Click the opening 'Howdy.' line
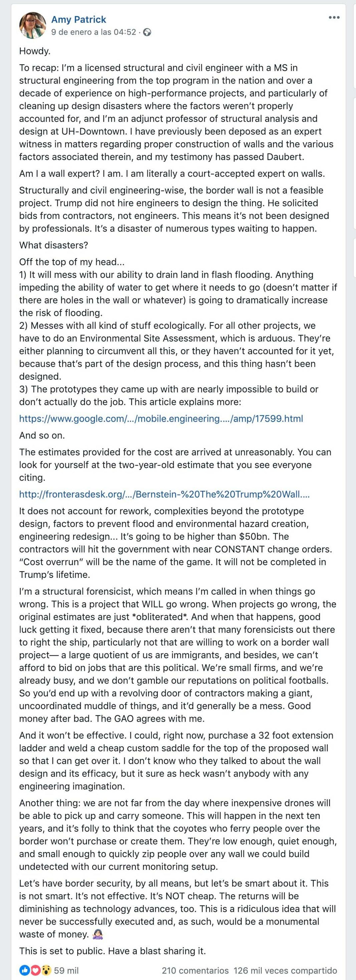Screen dimensions: 356x980 pos(35,51)
